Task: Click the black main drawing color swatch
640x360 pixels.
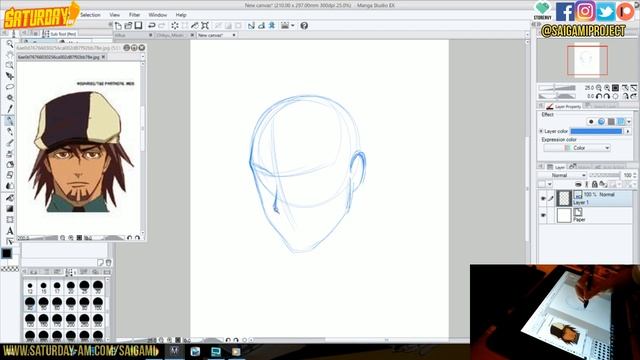Action: point(7,253)
